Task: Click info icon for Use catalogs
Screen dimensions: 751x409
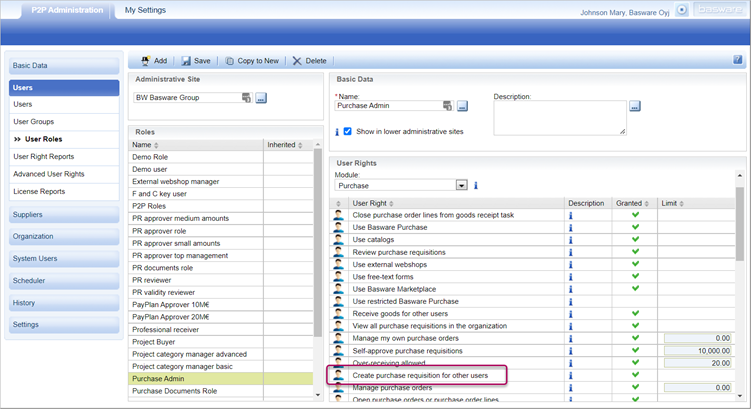Action: 570,240
